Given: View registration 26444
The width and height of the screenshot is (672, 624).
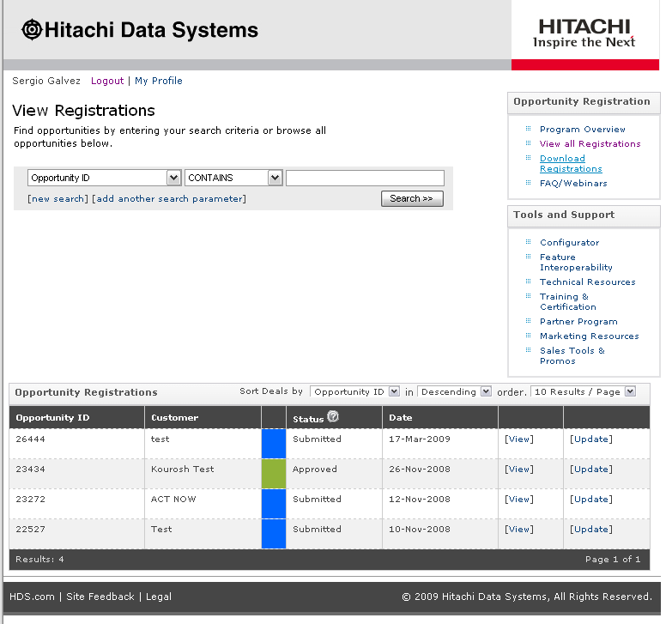Looking at the screenshot, I should tap(519, 439).
